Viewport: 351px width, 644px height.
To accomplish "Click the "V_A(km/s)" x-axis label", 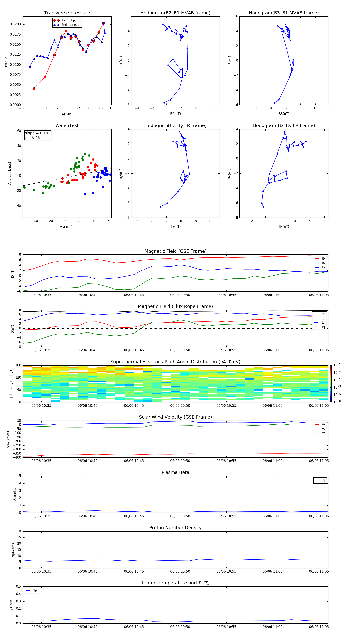I will click(x=67, y=227).
